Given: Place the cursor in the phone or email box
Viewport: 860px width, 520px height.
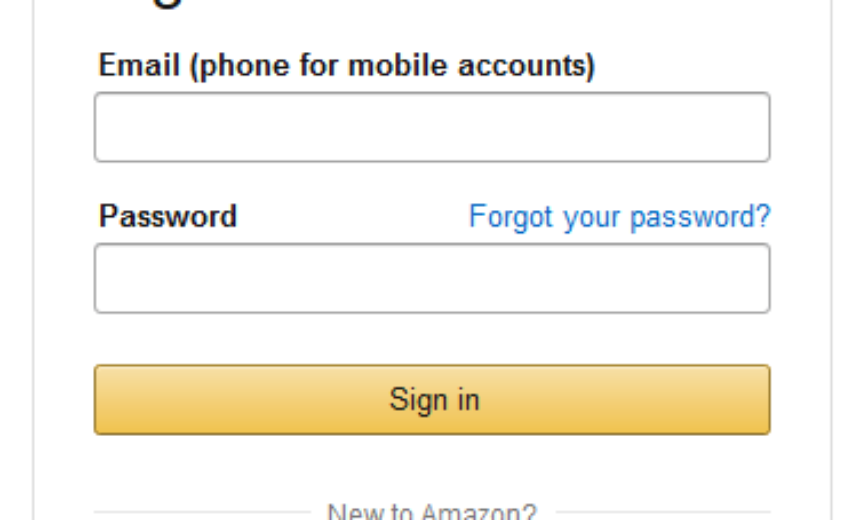Looking at the screenshot, I should [432, 127].
